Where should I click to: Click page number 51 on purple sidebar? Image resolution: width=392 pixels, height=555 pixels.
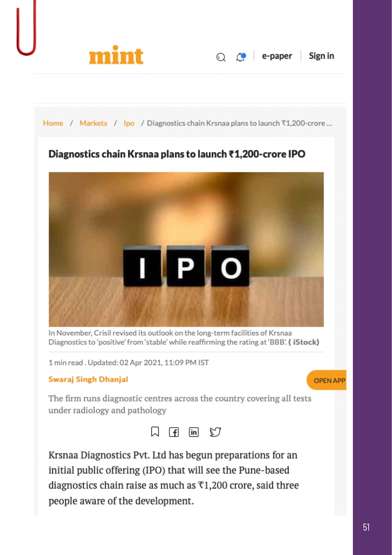[366, 527]
